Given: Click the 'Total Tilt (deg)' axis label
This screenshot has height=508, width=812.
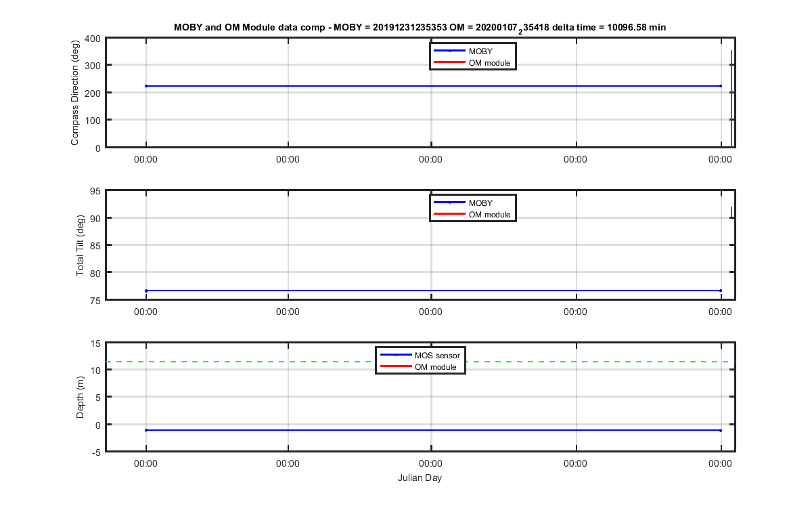Looking at the screenshot, I should pos(81,245).
